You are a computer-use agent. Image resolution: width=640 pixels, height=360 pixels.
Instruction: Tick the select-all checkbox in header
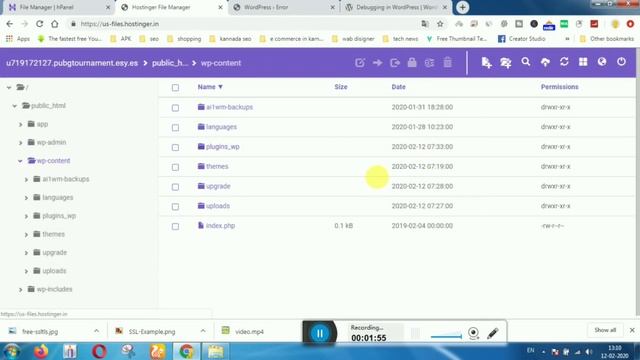(175, 88)
